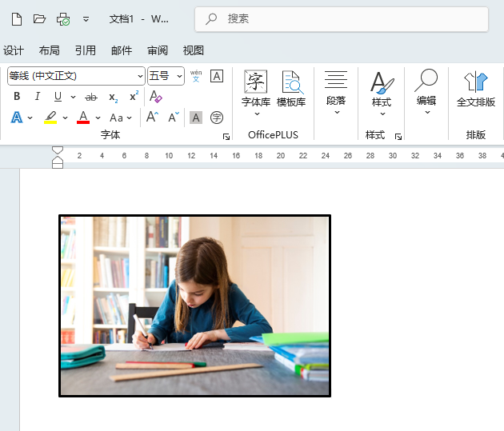The width and height of the screenshot is (504, 431).
Task: Toggle superscript formatting
Action: pyautogui.click(x=134, y=96)
